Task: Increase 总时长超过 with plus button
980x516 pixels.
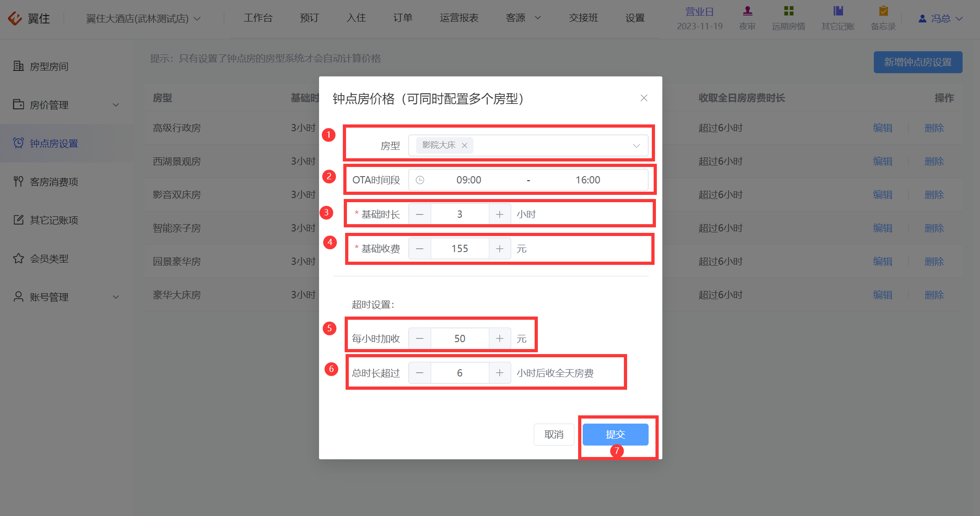Action: click(x=500, y=373)
